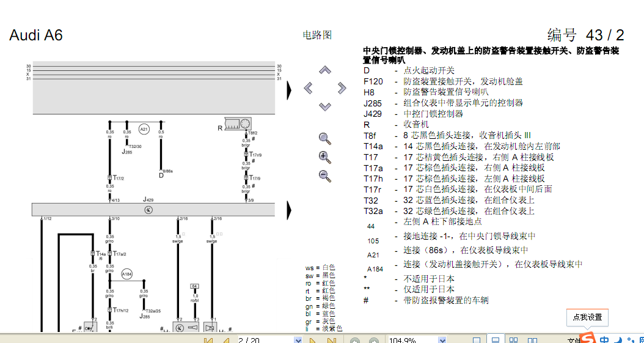644x343 pixels.
Task: Open the page number dropdown
Action: click(x=298, y=341)
